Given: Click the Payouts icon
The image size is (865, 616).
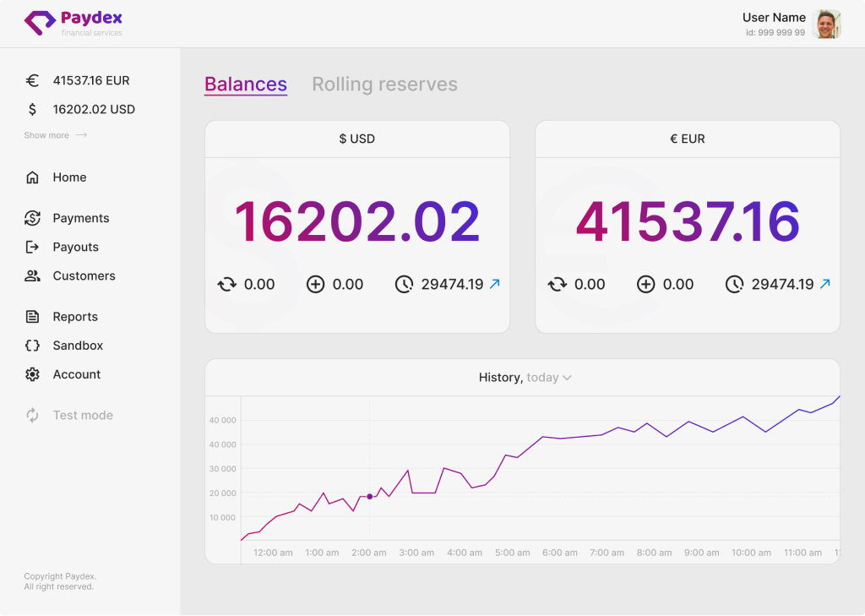Looking at the screenshot, I should 33,247.
